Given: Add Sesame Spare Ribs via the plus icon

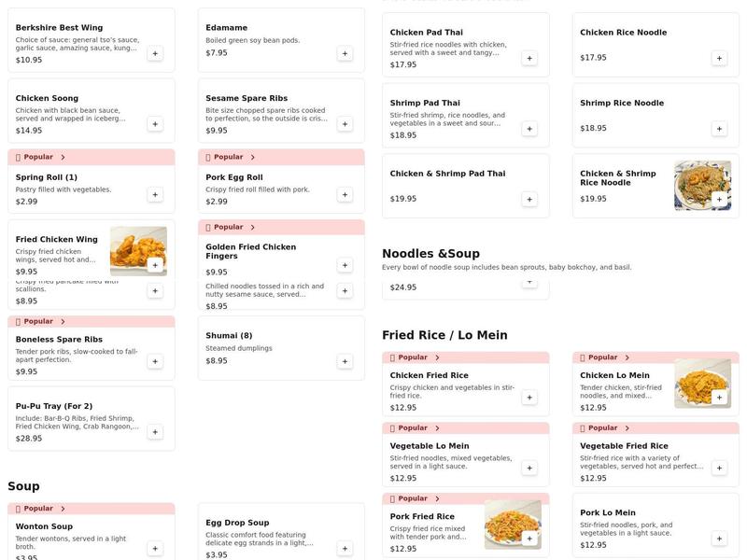Looking at the screenshot, I should point(344,124).
